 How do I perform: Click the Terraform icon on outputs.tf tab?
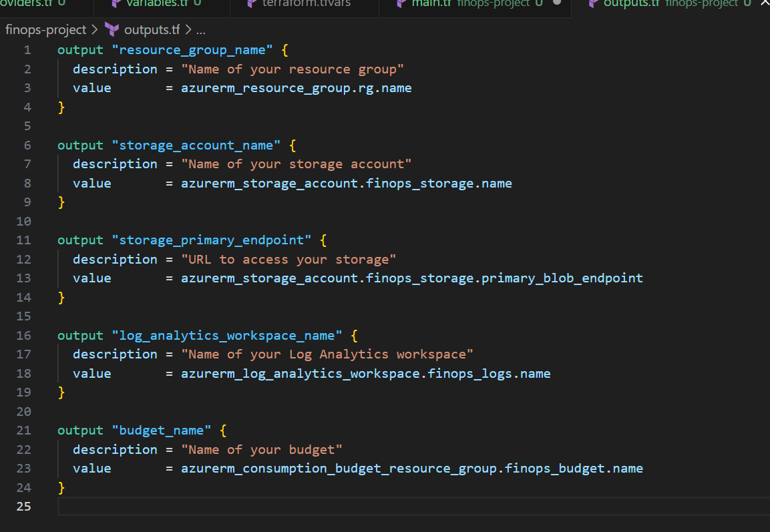click(592, 3)
